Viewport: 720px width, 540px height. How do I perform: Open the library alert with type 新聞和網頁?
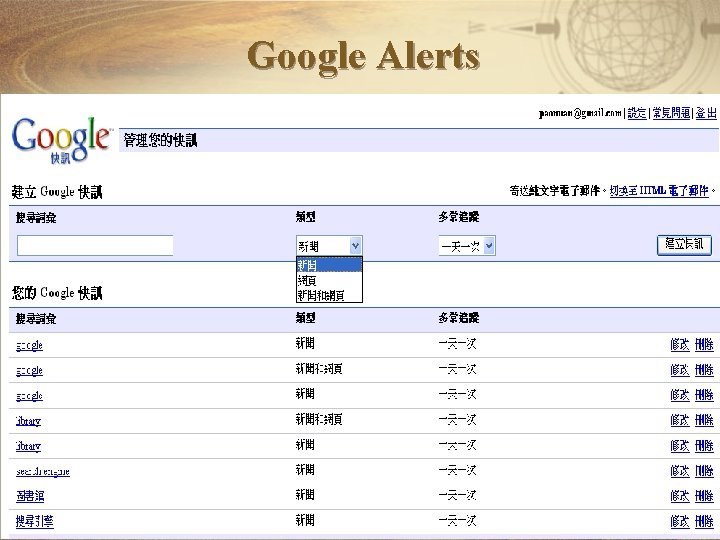(28, 421)
